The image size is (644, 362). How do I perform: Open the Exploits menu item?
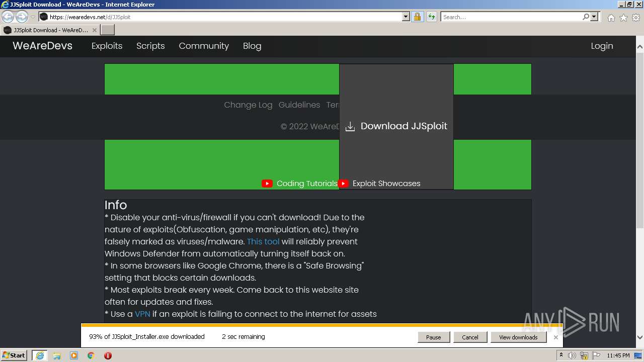107,46
